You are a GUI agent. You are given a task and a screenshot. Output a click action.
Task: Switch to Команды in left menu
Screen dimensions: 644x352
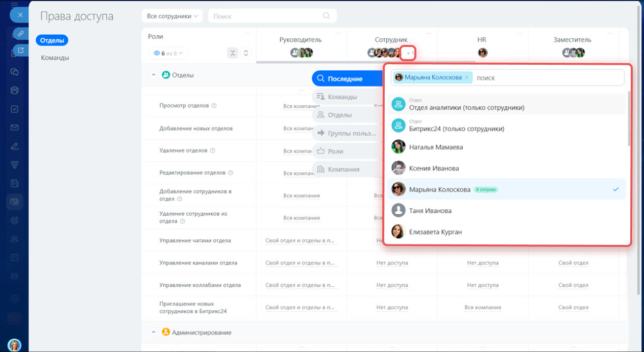[x=55, y=58]
